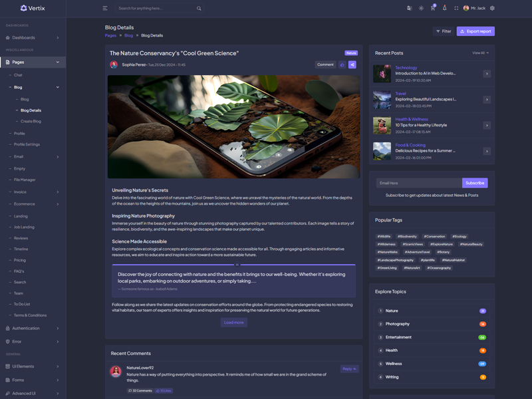Click the Load more button
Screen dimensions: 532x399
pos(234,323)
